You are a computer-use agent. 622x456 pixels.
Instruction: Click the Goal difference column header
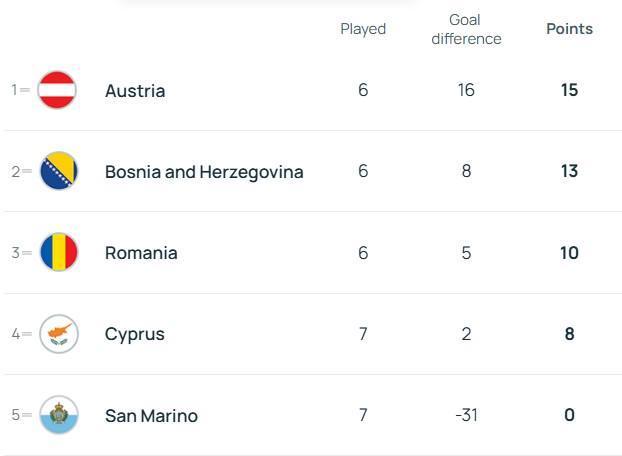click(x=466, y=29)
